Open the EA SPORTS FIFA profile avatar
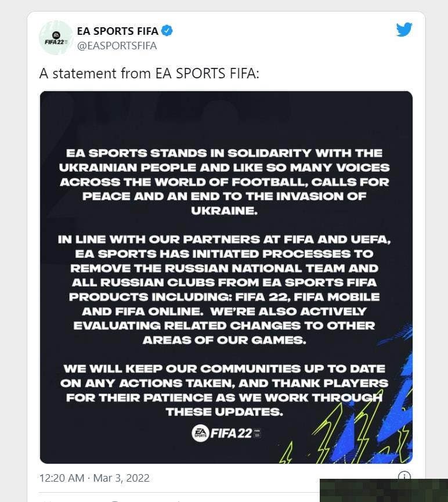The width and height of the screenshot is (448, 502). 56,38
